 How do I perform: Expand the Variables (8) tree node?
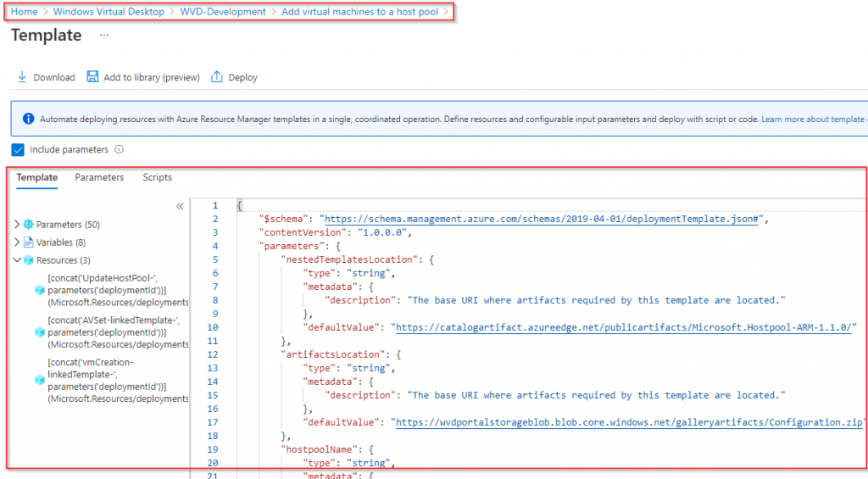(17, 242)
